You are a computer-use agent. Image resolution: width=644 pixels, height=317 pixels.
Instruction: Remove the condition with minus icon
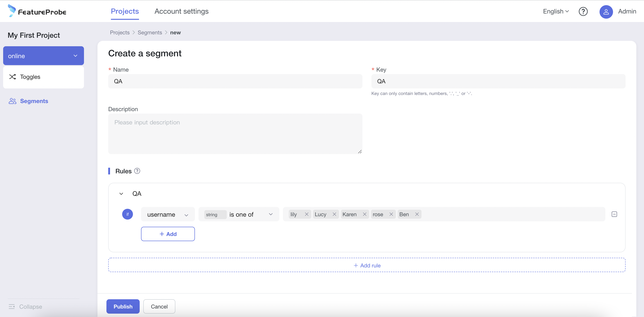click(x=614, y=214)
